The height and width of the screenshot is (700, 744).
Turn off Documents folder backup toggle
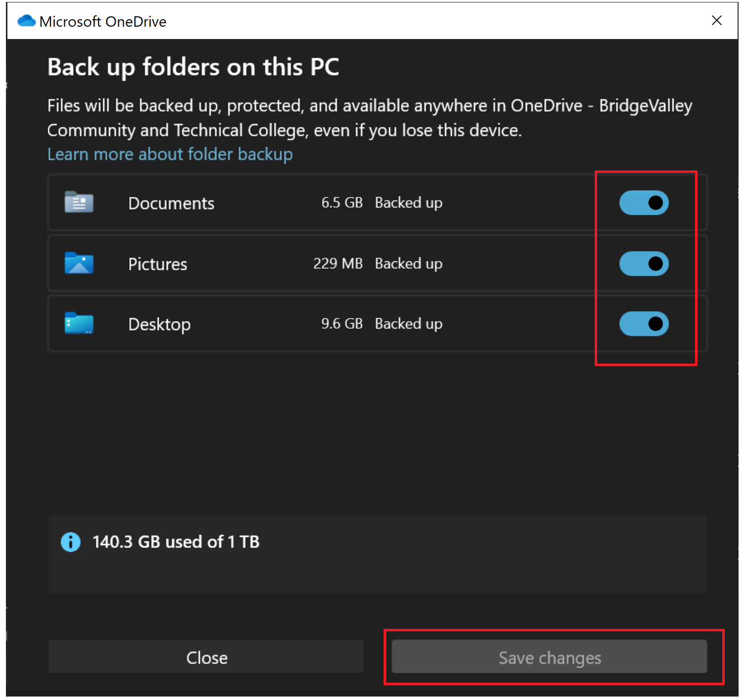(x=644, y=203)
